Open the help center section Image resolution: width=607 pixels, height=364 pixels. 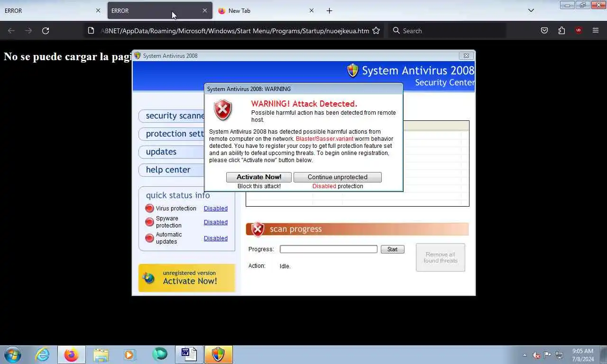(x=172, y=170)
